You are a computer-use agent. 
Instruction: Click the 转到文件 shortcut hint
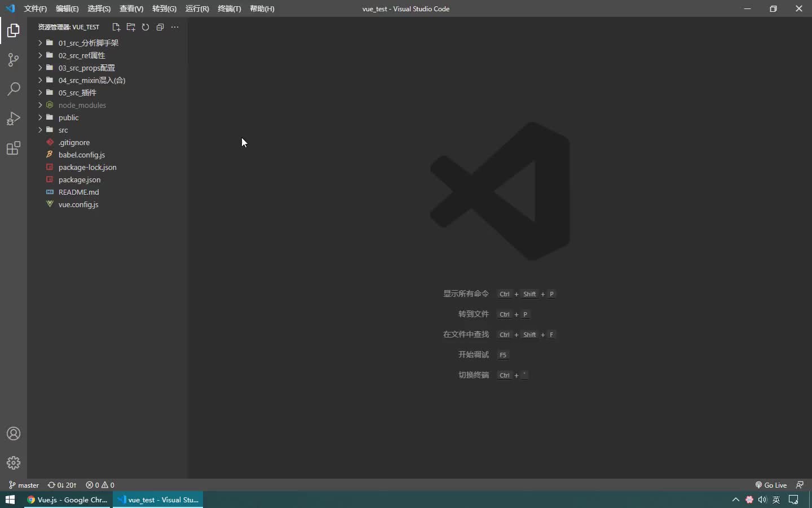point(474,314)
